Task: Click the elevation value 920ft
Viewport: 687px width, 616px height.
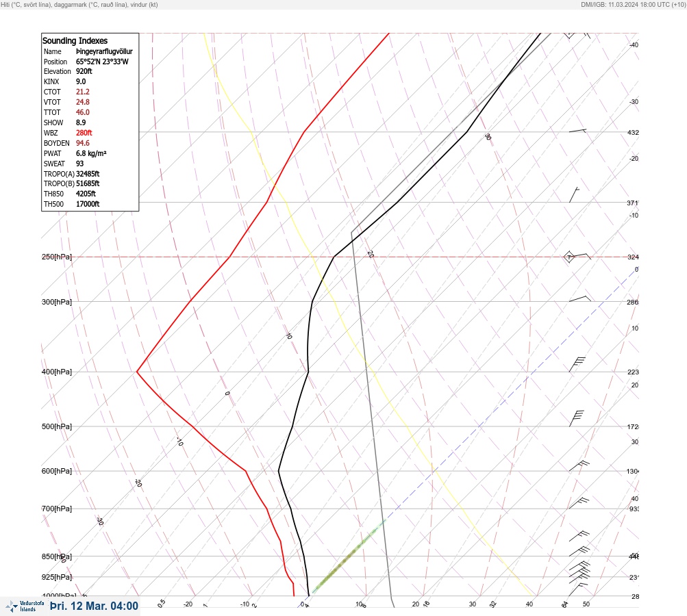Action: (x=84, y=71)
